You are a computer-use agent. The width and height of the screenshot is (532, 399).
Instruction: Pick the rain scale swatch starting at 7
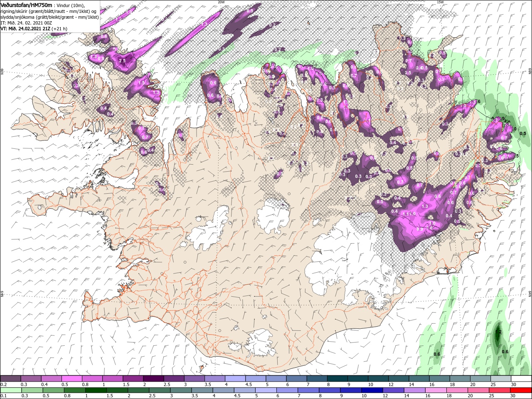click(x=308, y=390)
